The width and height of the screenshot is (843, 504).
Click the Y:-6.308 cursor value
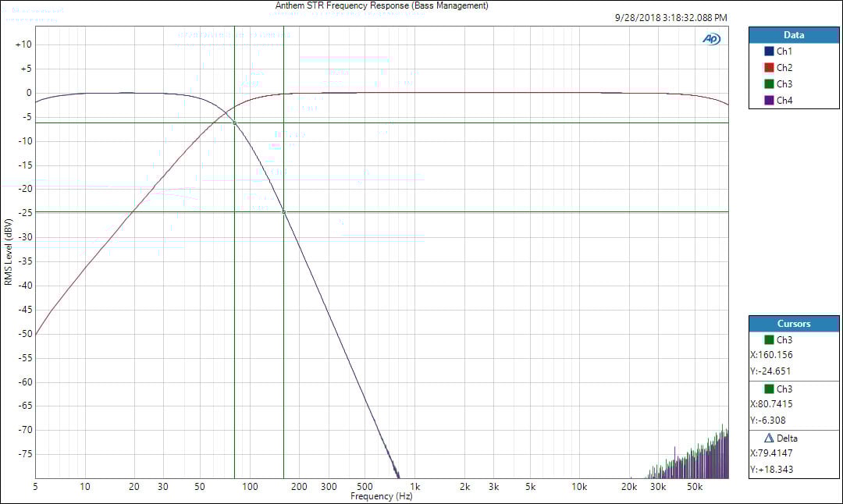pos(770,420)
